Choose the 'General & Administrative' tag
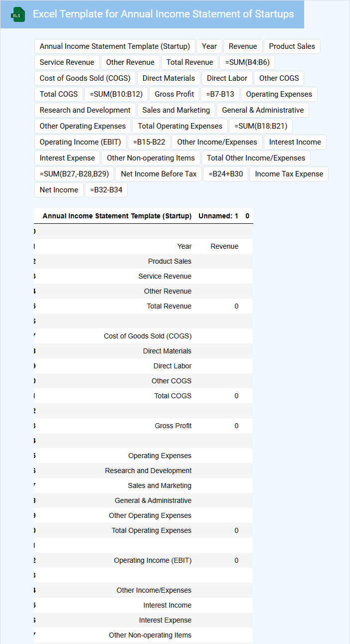Image resolution: width=350 pixels, height=644 pixels. (x=263, y=110)
